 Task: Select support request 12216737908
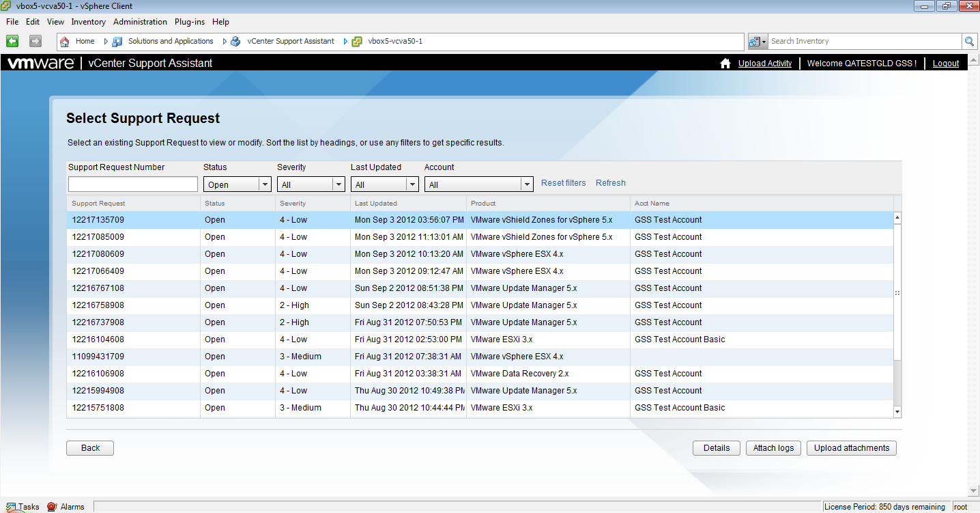pos(480,322)
